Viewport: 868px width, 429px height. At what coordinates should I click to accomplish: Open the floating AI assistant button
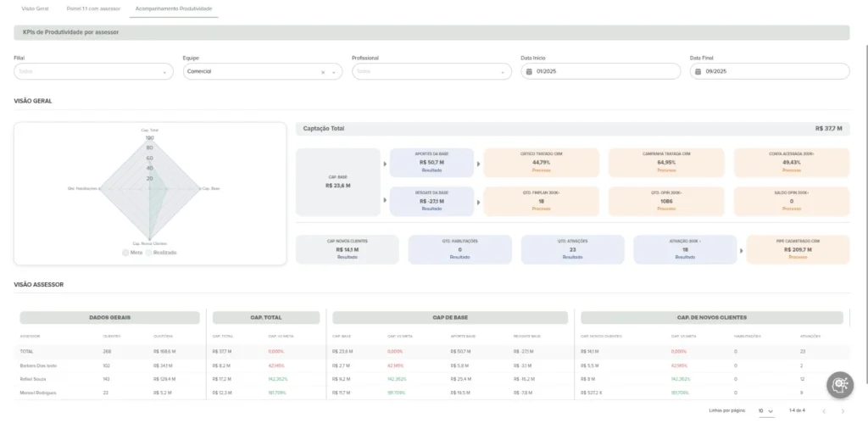point(840,384)
